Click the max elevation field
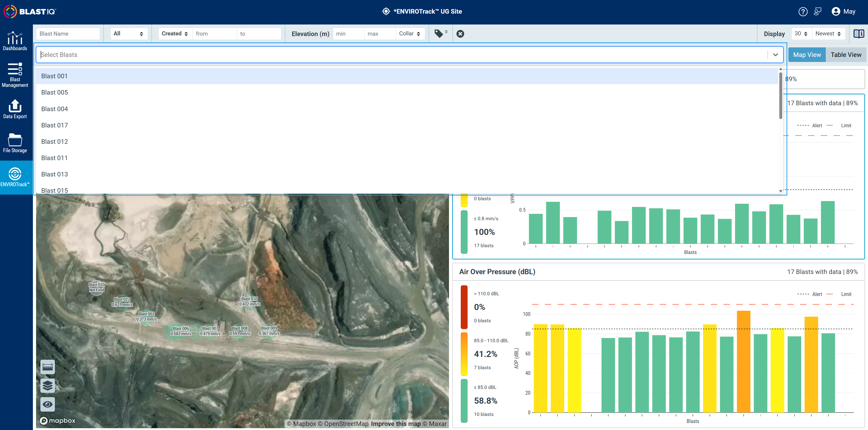 (x=380, y=33)
